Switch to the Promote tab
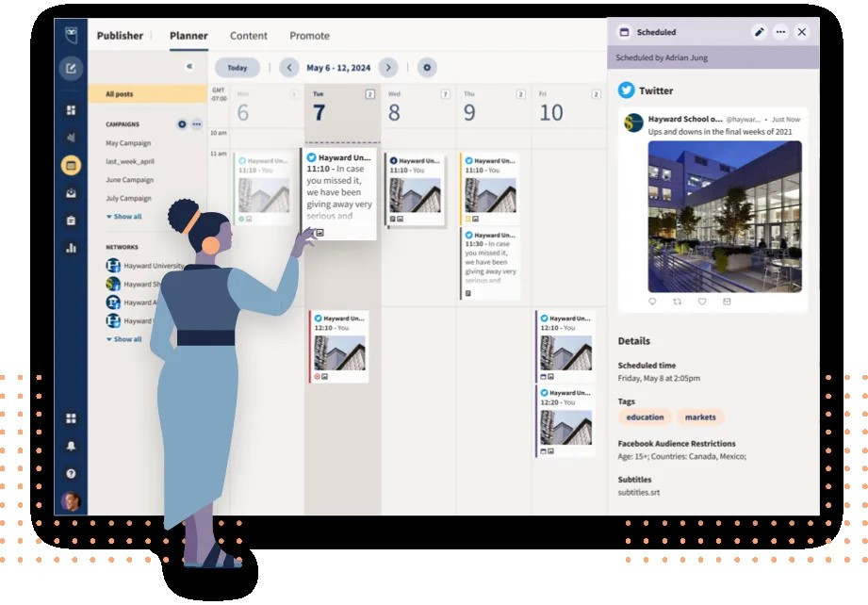This screenshot has width=868, height=605. [309, 36]
